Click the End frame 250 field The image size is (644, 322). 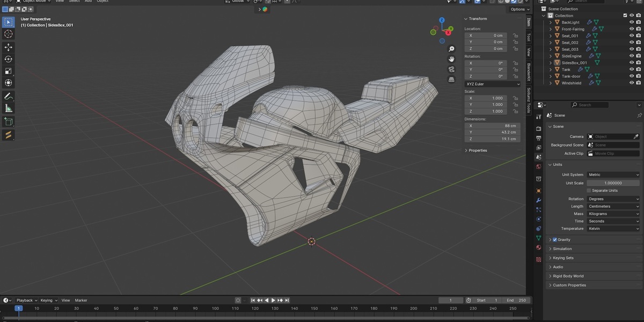pos(517,301)
